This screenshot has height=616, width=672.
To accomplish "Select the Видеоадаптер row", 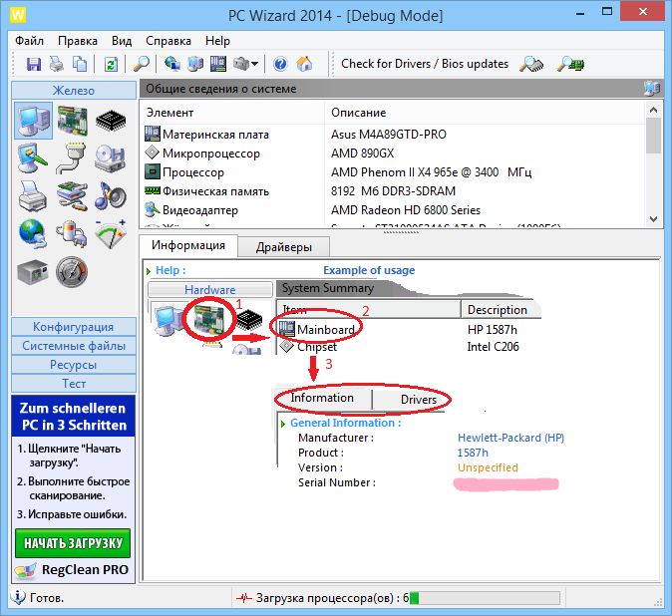I will tap(392, 210).
